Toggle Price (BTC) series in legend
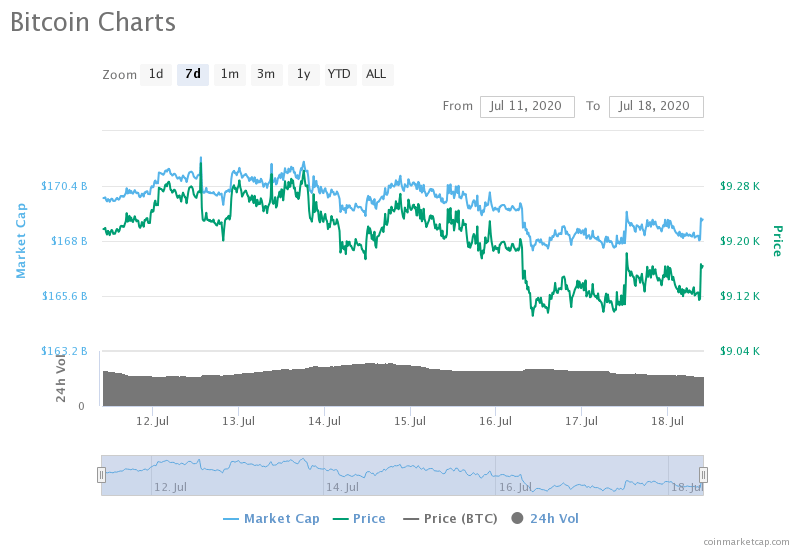This screenshot has width=800, height=550. (x=450, y=519)
